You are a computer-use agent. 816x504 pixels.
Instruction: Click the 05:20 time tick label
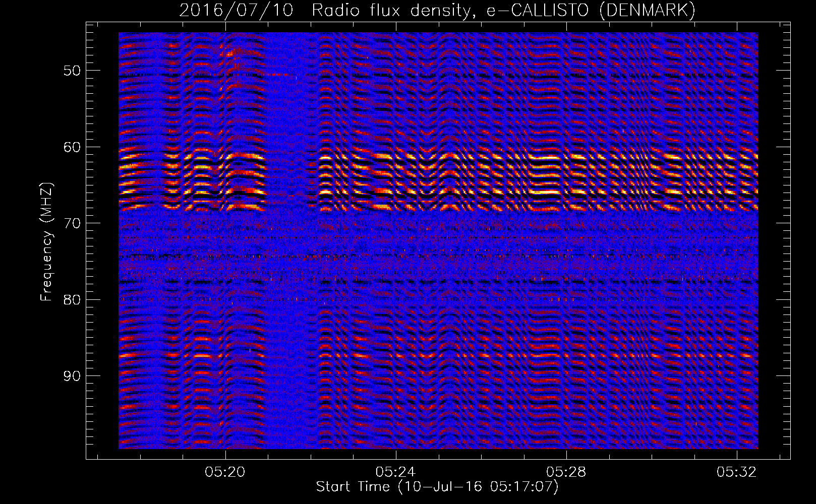pos(225,472)
